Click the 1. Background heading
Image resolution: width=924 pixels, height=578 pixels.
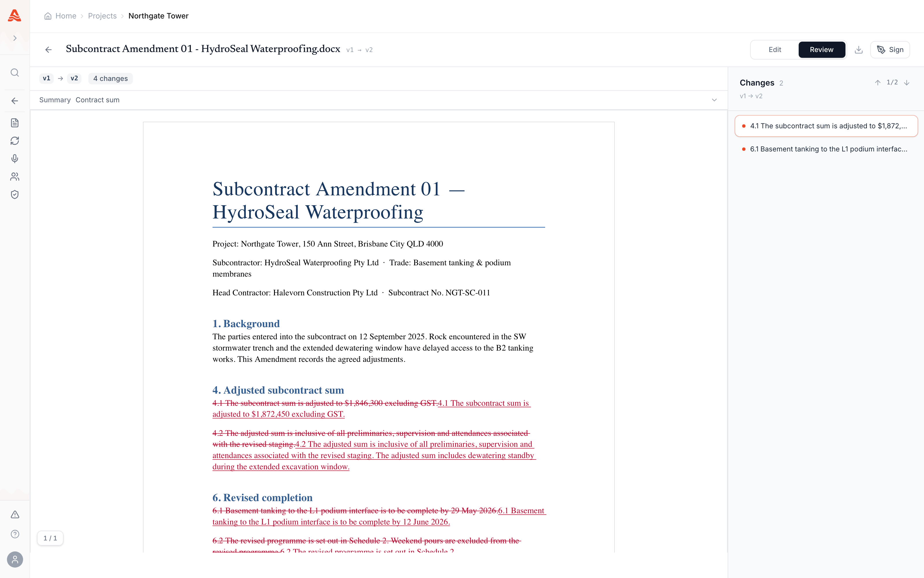(246, 323)
